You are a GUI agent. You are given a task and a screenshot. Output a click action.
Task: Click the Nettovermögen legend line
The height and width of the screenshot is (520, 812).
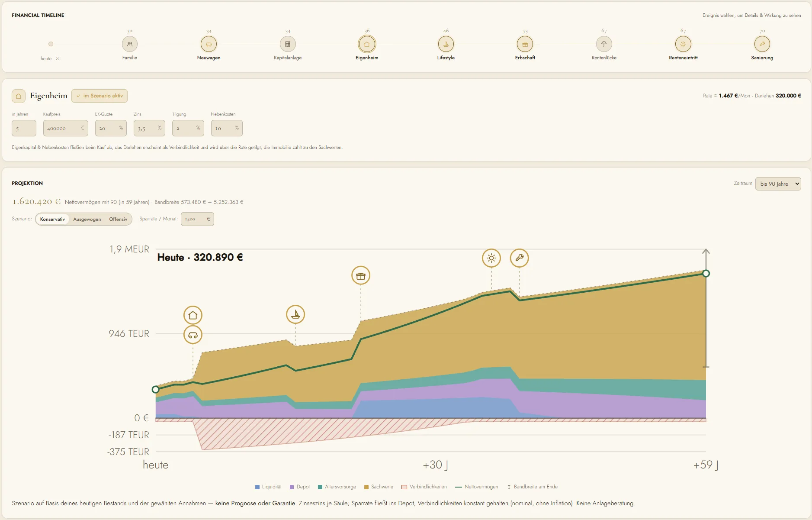[x=459, y=487]
